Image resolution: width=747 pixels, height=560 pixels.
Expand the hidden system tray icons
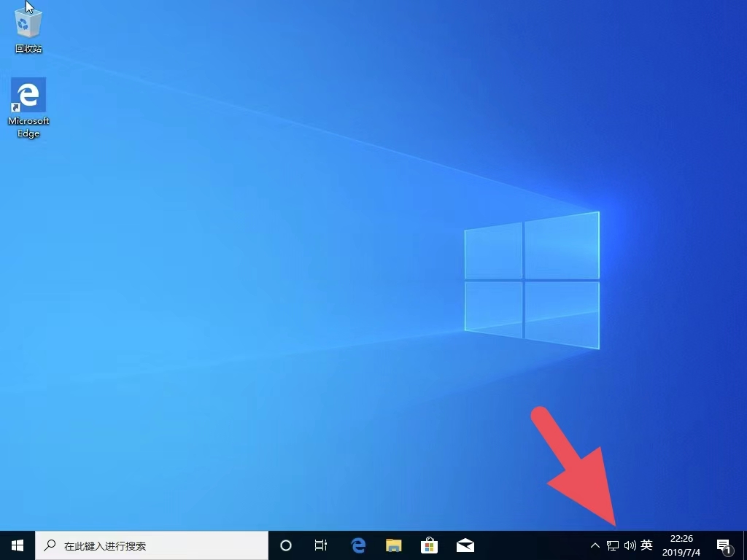tap(595, 545)
